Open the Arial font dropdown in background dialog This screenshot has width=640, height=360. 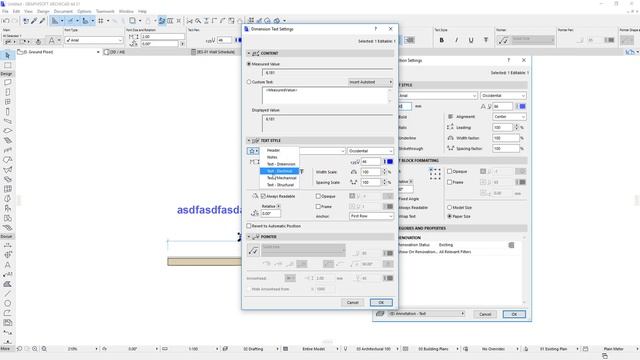pyautogui.click(x=438, y=96)
